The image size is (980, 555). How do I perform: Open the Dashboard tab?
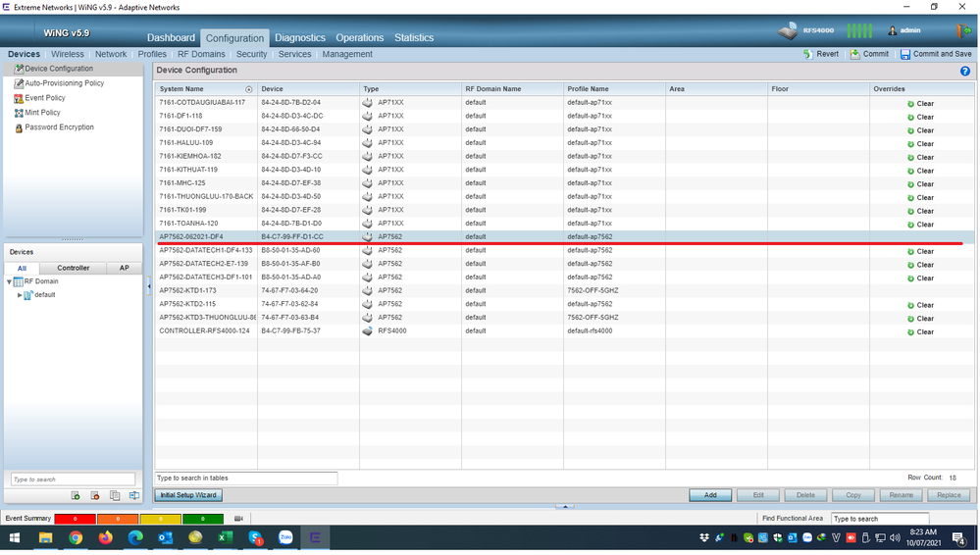(x=171, y=38)
